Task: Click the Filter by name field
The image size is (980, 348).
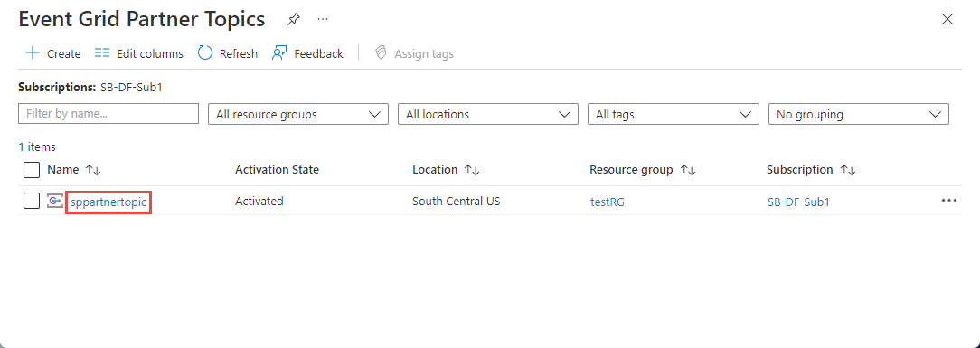Action: [x=108, y=114]
